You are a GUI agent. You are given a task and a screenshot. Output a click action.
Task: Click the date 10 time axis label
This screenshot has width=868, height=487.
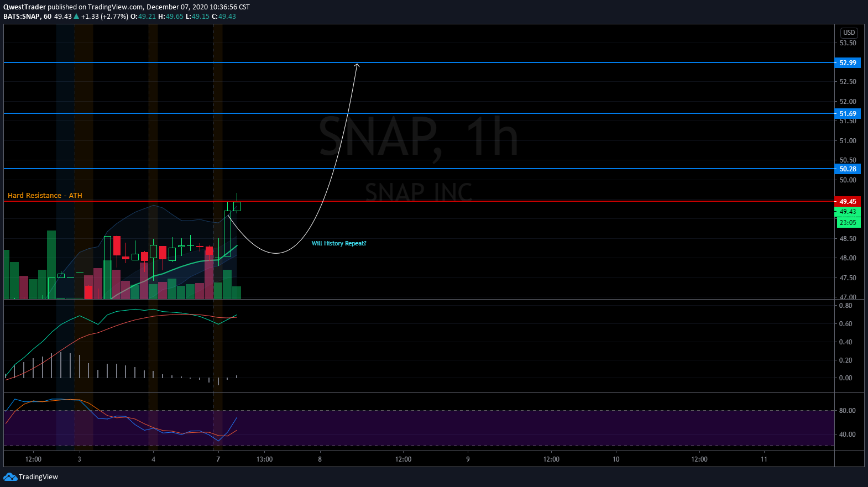[616, 459]
